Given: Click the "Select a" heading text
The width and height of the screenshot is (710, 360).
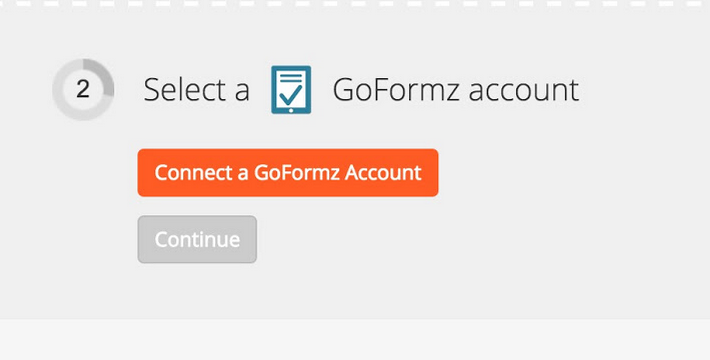Looking at the screenshot, I should click(x=197, y=90).
